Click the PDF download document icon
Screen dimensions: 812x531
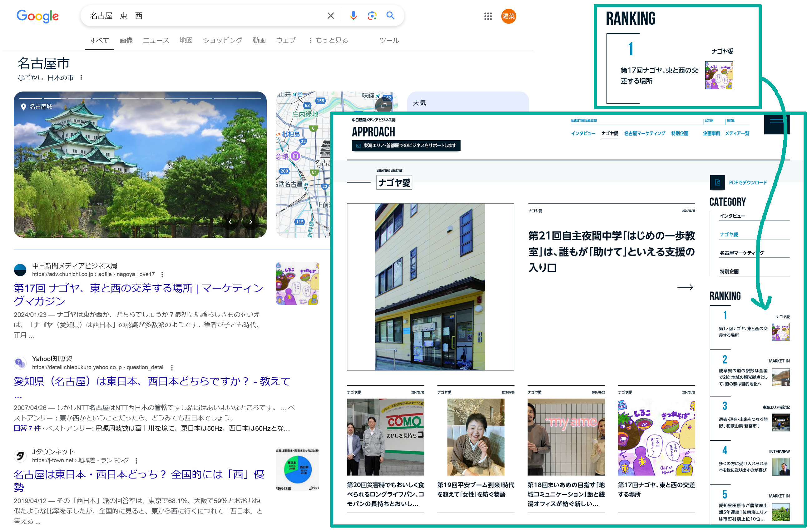click(717, 183)
